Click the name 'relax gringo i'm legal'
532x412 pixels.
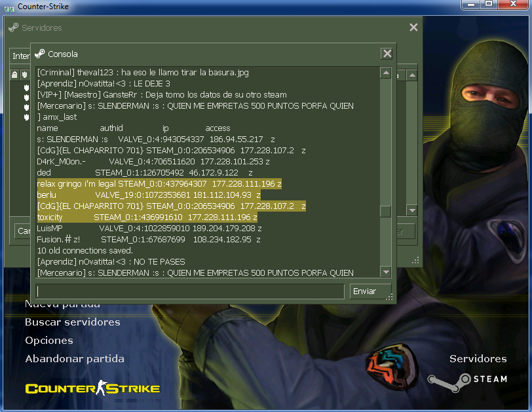coord(77,184)
